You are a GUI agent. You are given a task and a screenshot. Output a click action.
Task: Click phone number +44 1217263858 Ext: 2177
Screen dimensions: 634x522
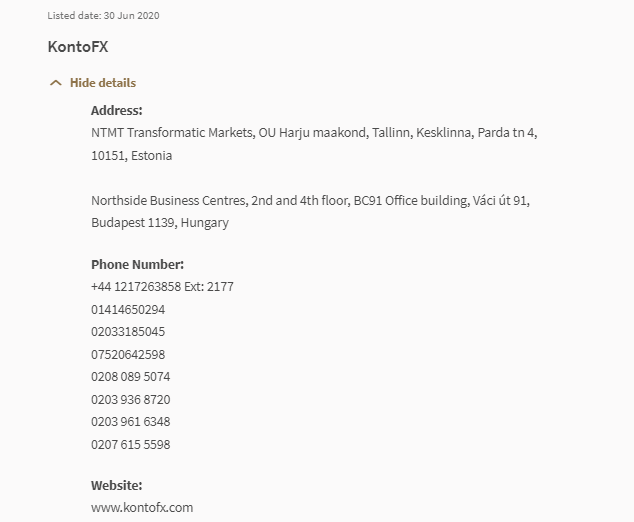162,287
